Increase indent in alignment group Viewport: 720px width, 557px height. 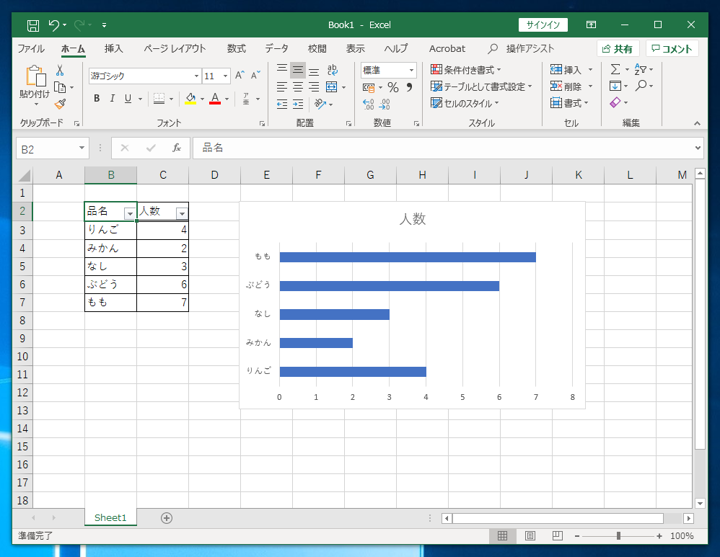tap(298, 104)
